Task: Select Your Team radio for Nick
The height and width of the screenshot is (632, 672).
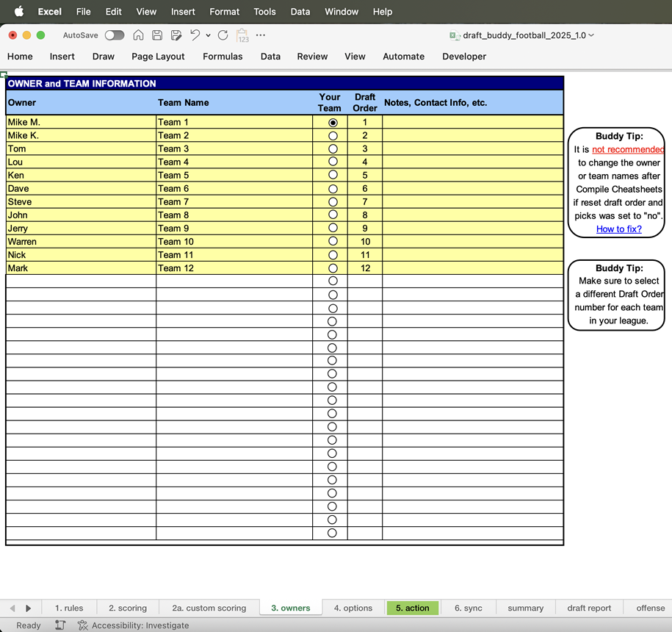Action: pyautogui.click(x=333, y=255)
